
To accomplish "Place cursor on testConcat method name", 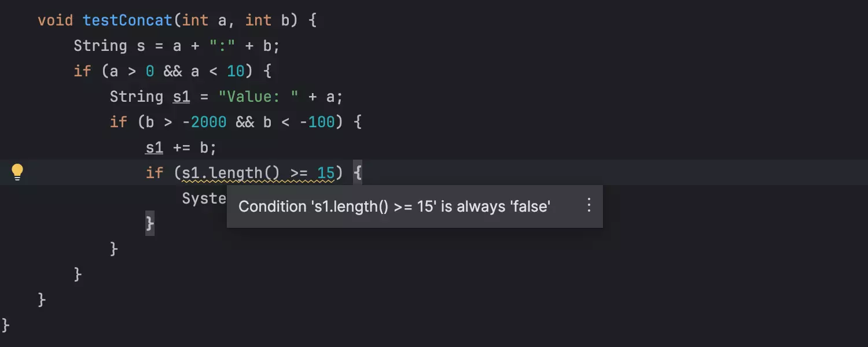I will click(x=128, y=20).
